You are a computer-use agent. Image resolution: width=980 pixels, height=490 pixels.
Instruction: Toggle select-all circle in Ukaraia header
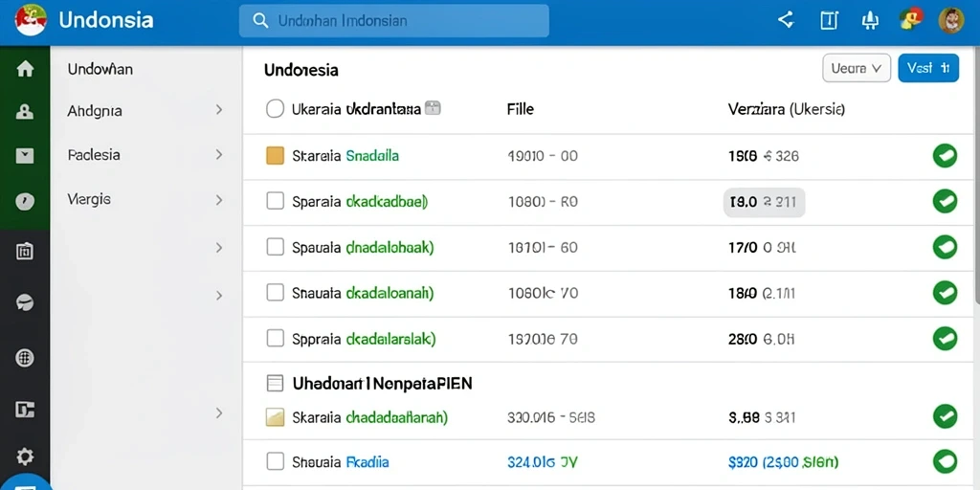pyautogui.click(x=275, y=109)
